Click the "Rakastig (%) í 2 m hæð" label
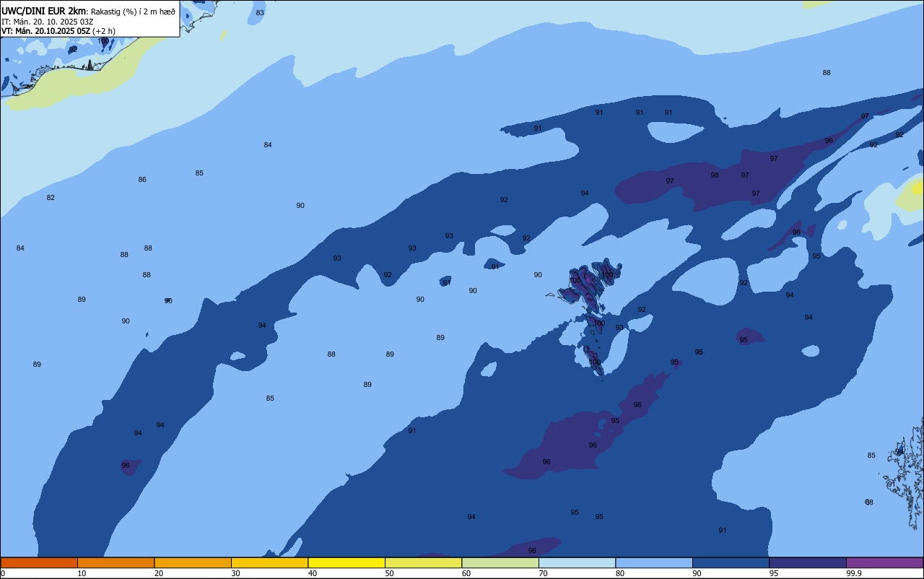924x579 pixels. click(133, 11)
